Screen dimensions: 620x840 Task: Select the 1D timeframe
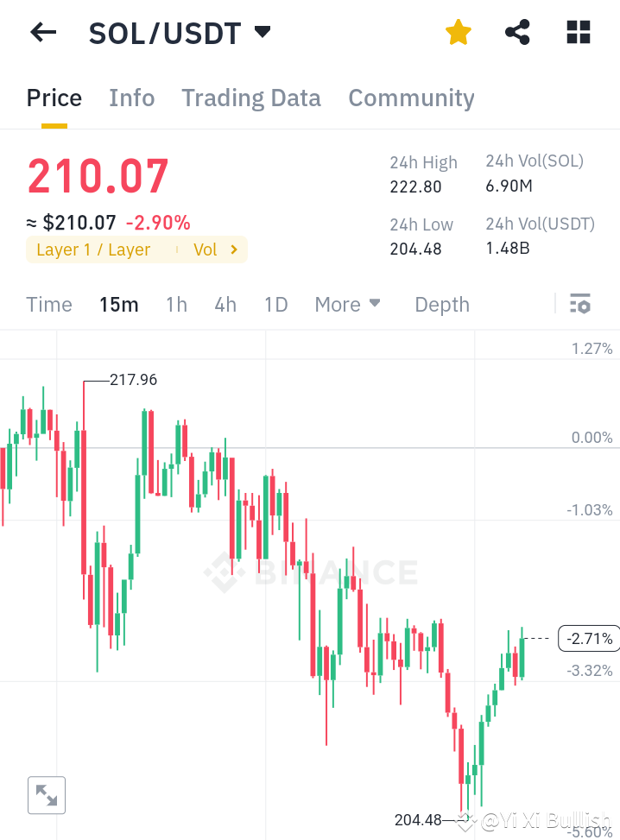coord(275,304)
